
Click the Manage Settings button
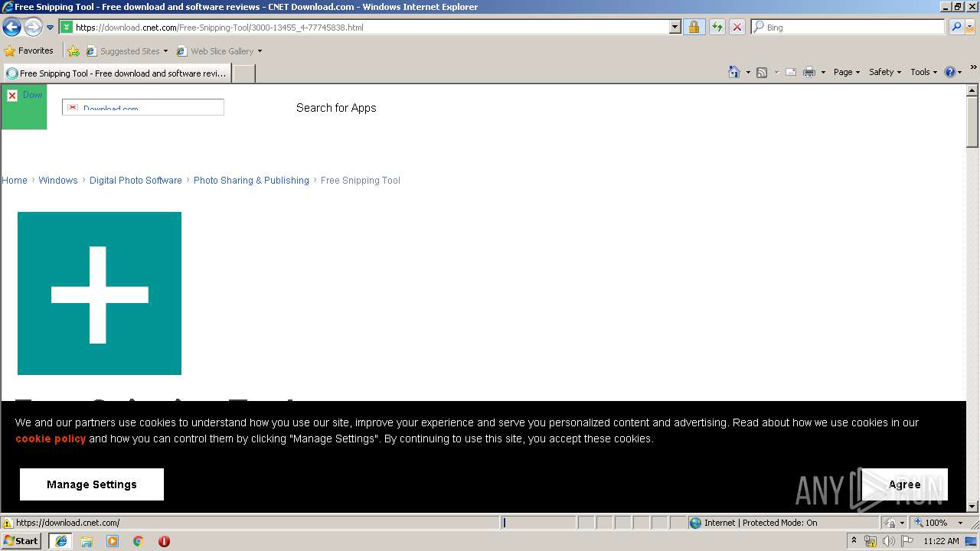[x=92, y=484]
